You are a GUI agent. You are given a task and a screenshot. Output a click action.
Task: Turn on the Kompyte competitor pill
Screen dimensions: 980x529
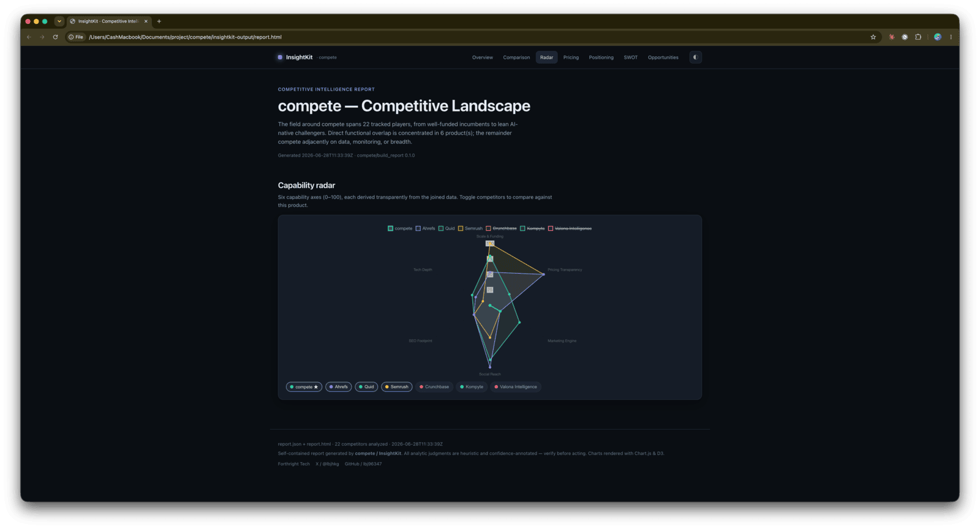(x=472, y=387)
